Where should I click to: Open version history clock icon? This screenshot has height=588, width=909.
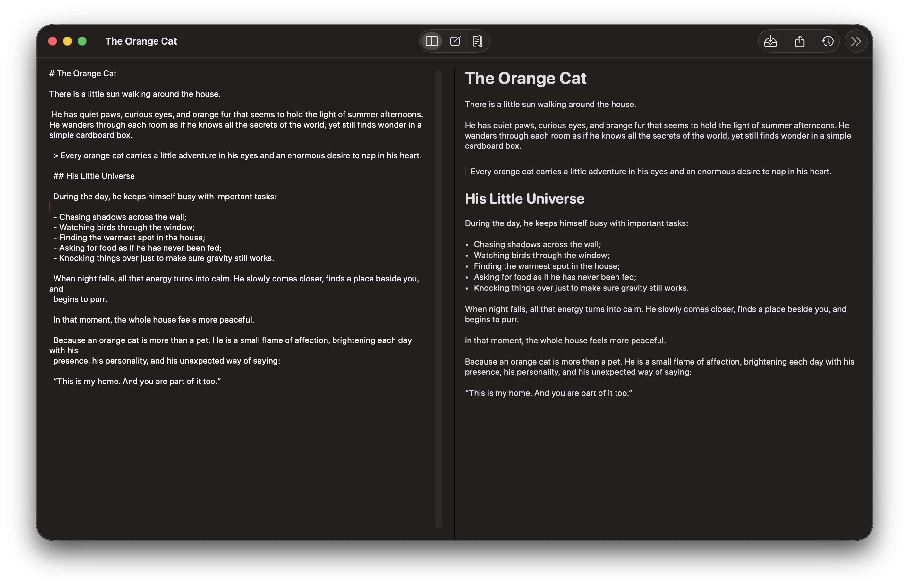coord(828,41)
